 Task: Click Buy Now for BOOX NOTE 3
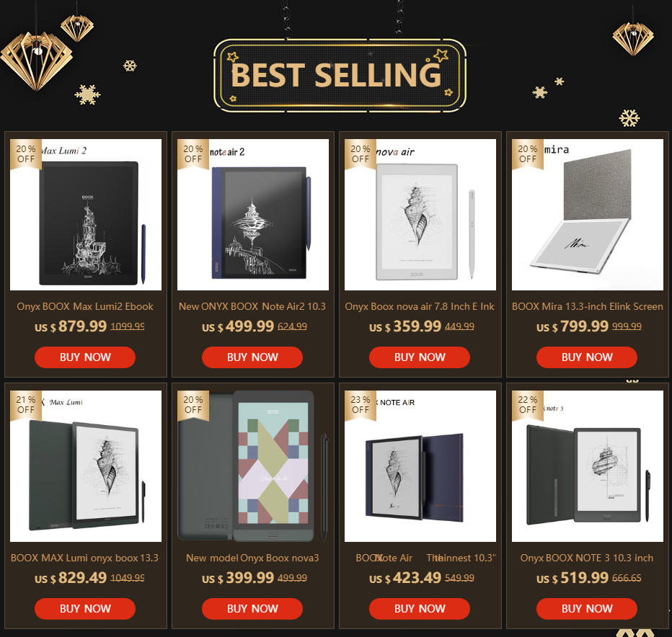tap(587, 609)
